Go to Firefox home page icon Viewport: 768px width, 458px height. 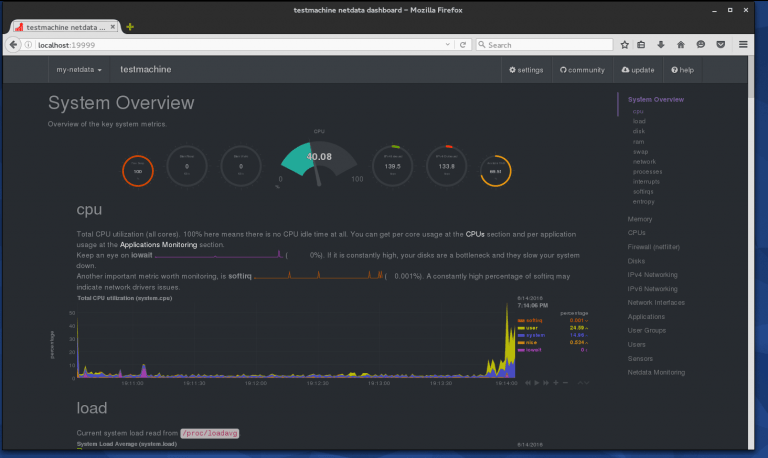coord(680,45)
